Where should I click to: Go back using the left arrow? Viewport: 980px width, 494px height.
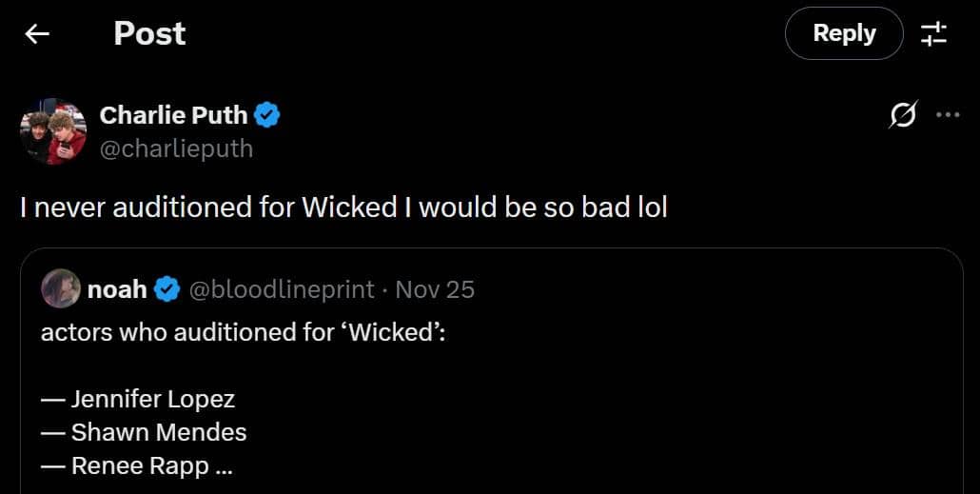coord(37,34)
